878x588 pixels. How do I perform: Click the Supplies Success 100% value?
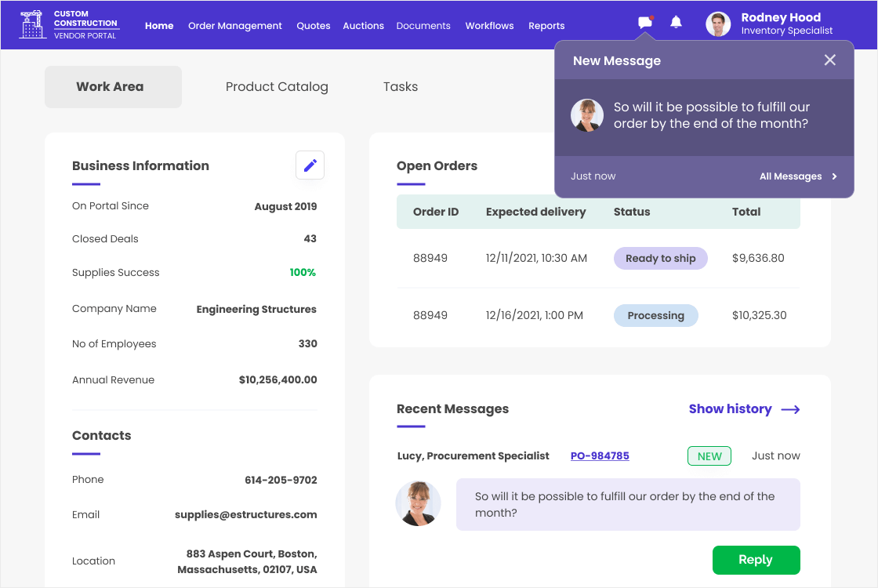pos(303,273)
